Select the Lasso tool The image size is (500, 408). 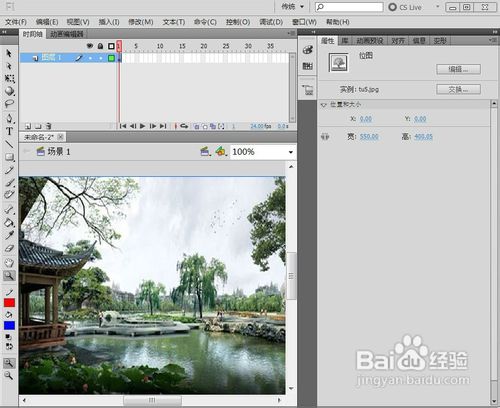[x=9, y=104]
